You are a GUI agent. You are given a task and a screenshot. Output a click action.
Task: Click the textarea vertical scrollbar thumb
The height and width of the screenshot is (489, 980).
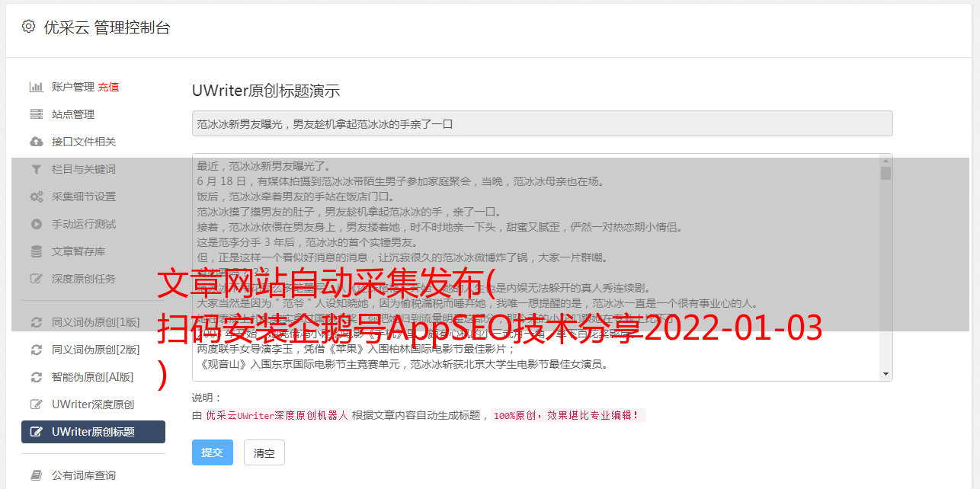click(886, 174)
